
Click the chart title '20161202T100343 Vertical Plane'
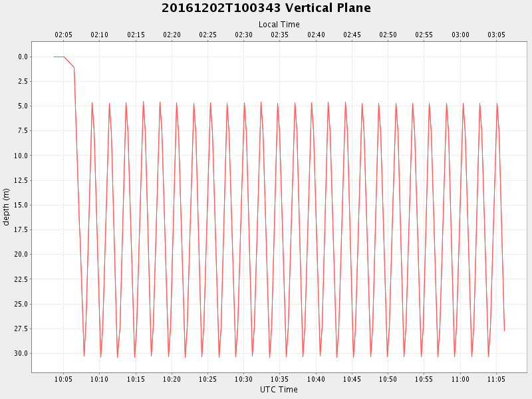(266, 8)
